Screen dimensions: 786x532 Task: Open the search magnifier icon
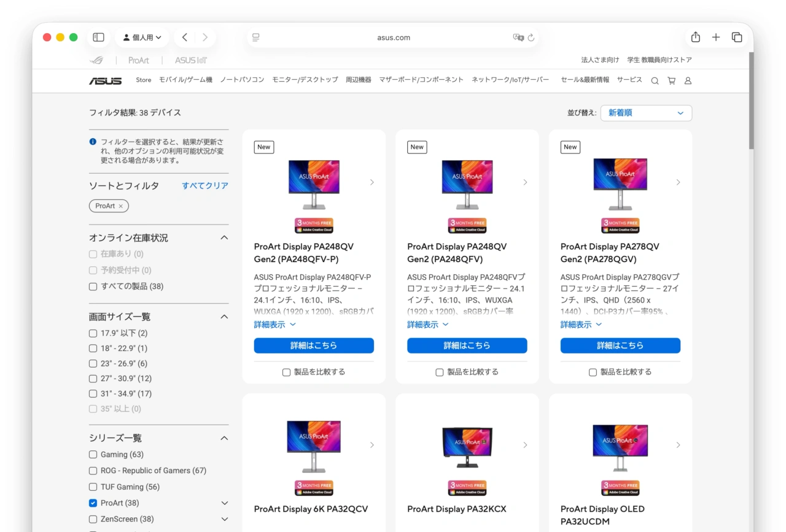pyautogui.click(x=655, y=80)
